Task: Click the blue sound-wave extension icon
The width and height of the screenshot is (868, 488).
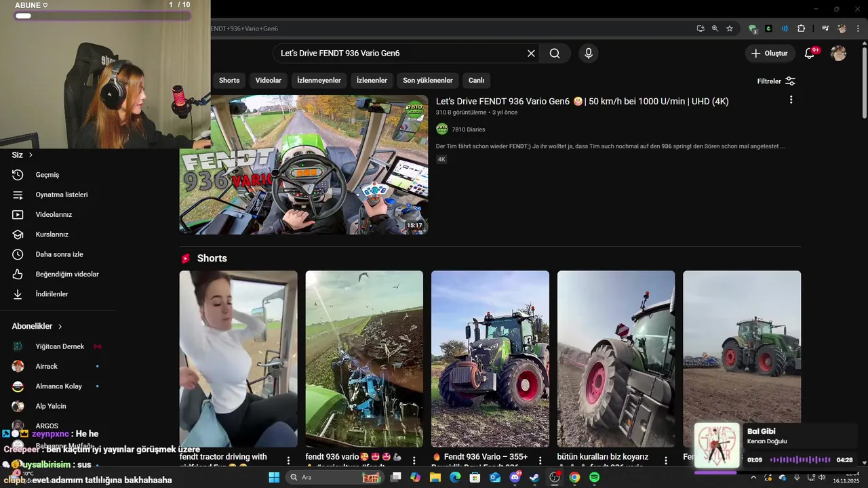Action: (785, 28)
